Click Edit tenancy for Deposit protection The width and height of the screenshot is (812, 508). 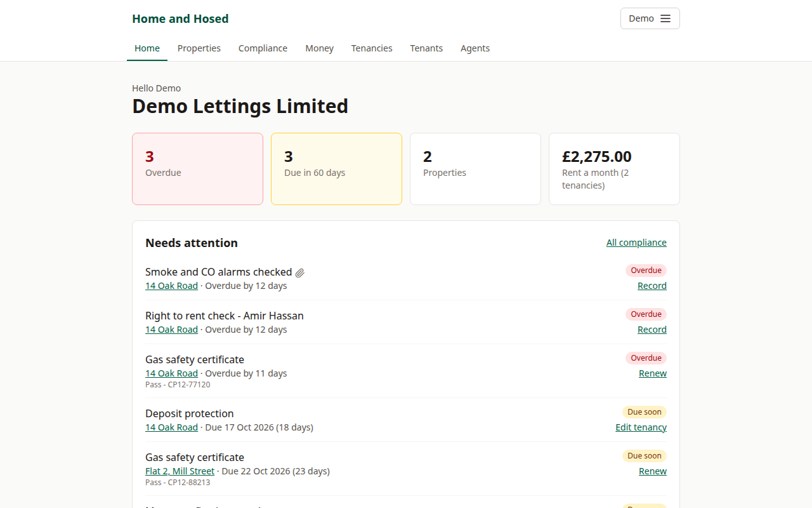tap(641, 427)
